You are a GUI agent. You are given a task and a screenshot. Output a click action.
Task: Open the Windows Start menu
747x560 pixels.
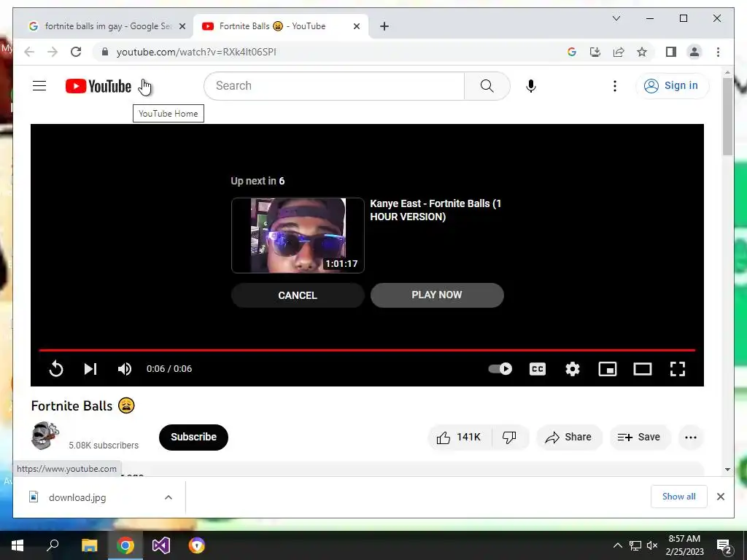[18, 545]
